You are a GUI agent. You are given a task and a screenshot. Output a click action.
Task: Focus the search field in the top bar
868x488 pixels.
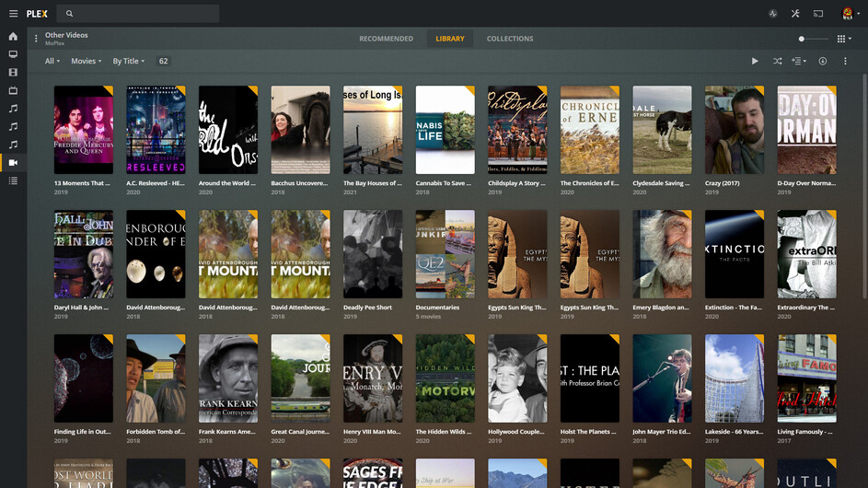click(x=138, y=13)
